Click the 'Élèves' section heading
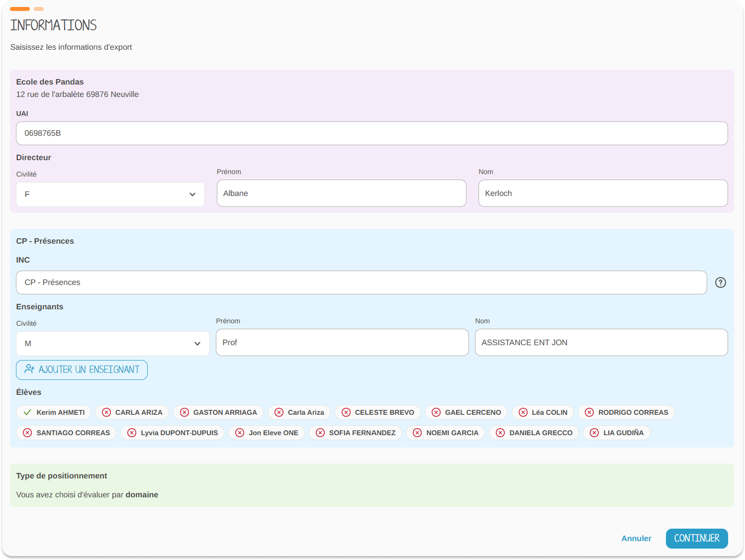The height and width of the screenshot is (560, 745). 29,392
